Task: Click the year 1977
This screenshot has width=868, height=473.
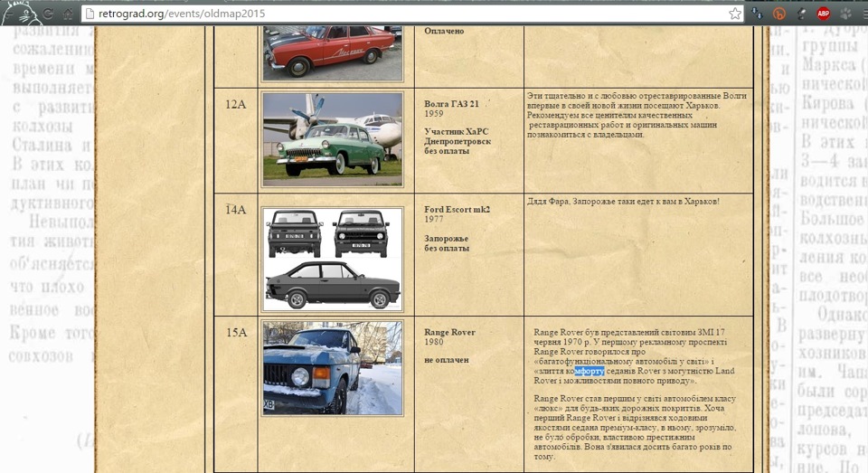Action: click(x=433, y=219)
